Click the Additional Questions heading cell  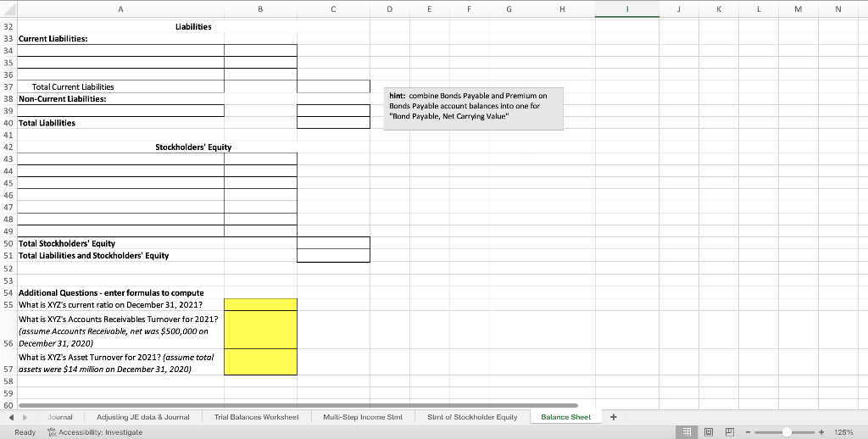coord(120,293)
